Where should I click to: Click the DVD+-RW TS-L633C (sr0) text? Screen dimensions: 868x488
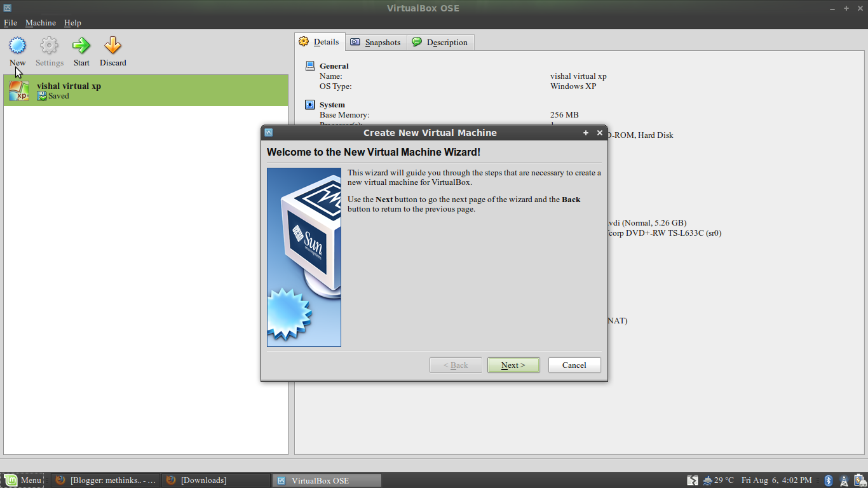point(674,233)
